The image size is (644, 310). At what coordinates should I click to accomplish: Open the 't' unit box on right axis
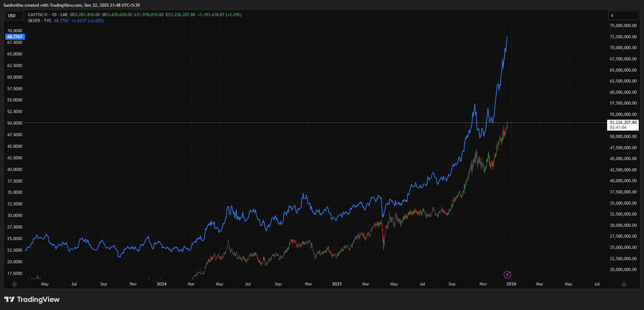click(623, 15)
